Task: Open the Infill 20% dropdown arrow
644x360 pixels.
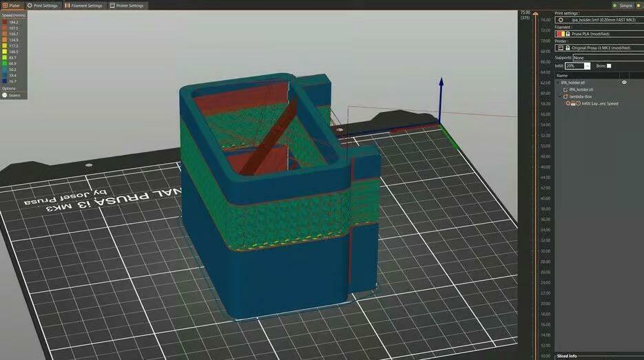Action: click(587, 66)
